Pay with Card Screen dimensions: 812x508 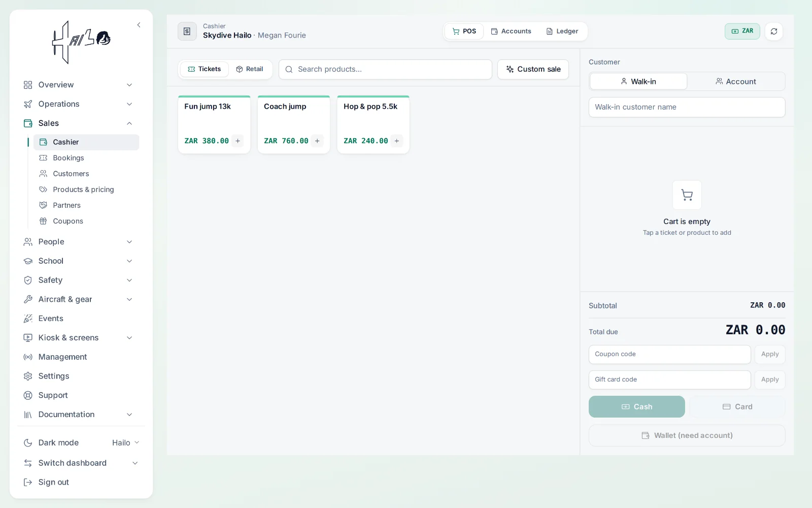pos(737,407)
